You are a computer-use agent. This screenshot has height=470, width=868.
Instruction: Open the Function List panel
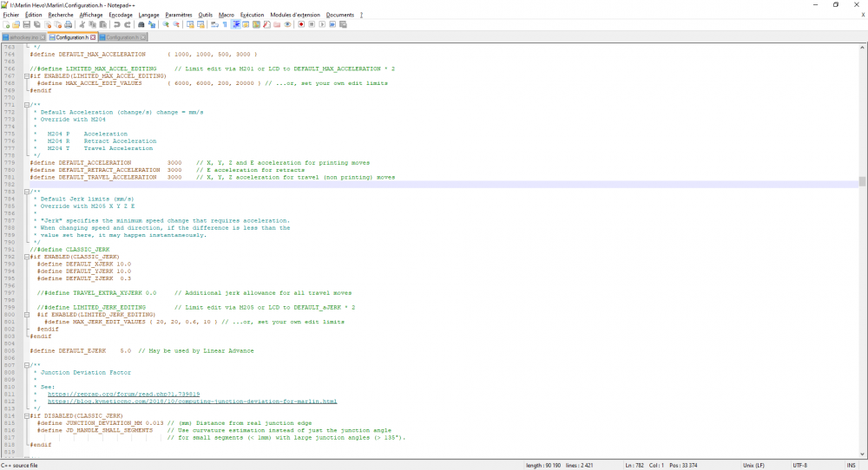pyautogui.click(x=266, y=24)
